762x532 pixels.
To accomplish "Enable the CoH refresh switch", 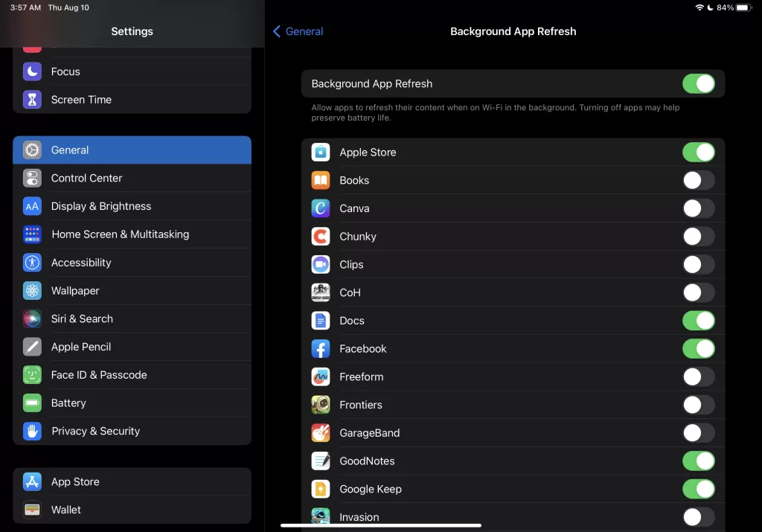I will pyautogui.click(x=698, y=292).
